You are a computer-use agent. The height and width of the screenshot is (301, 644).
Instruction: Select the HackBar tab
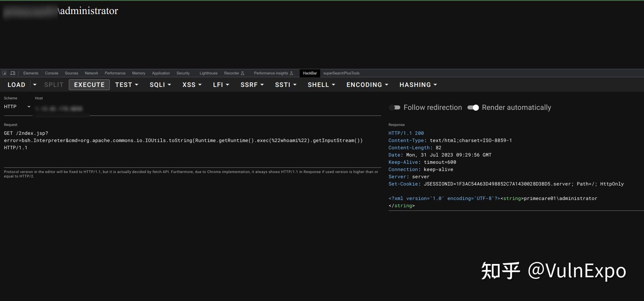(310, 73)
